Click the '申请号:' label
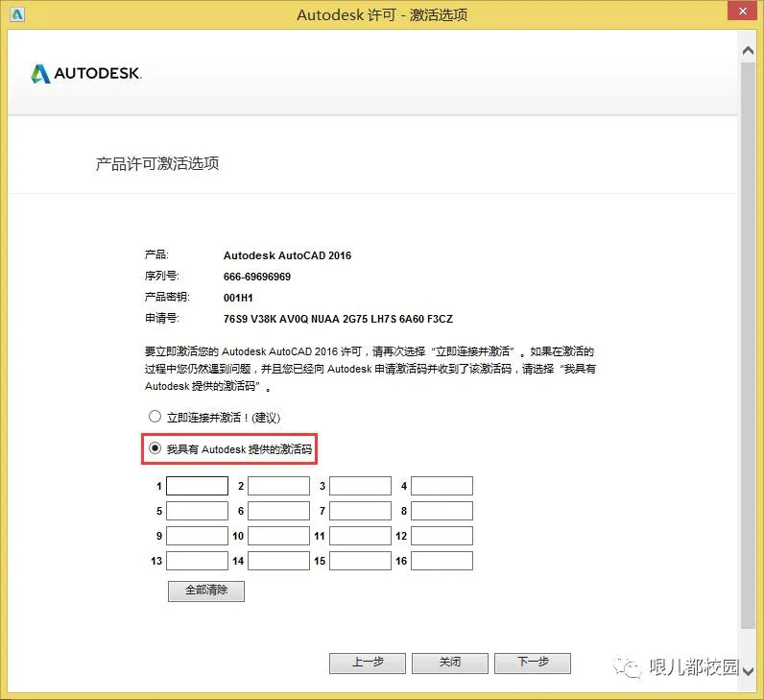Image resolution: width=764 pixels, height=700 pixels. (162, 319)
